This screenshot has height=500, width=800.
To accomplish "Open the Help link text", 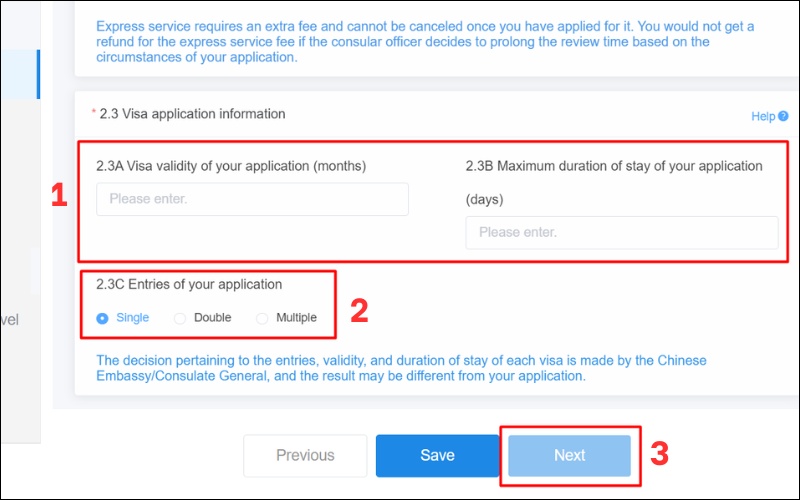I will click(x=762, y=117).
